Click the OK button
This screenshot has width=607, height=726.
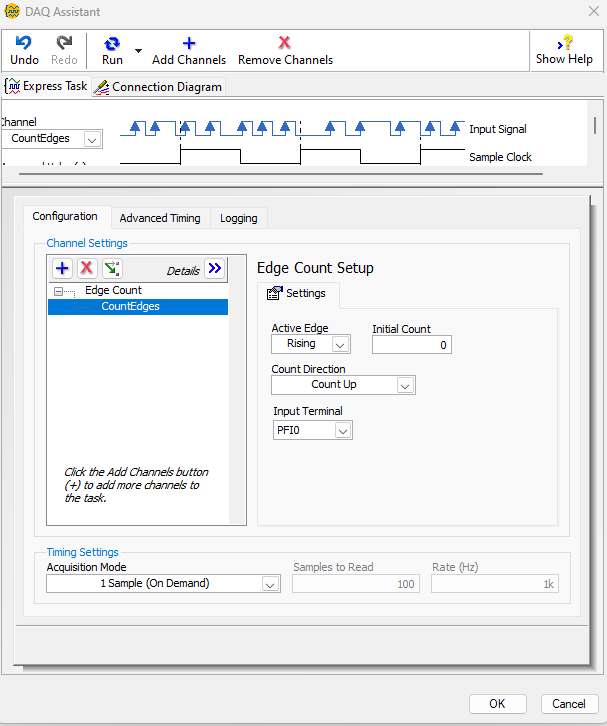click(x=497, y=703)
